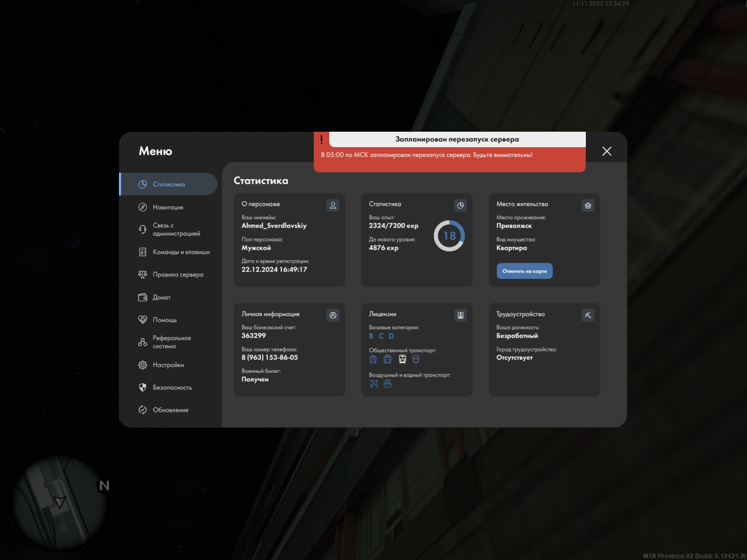
Task: Click the red restart warning message text
Action: (427, 155)
